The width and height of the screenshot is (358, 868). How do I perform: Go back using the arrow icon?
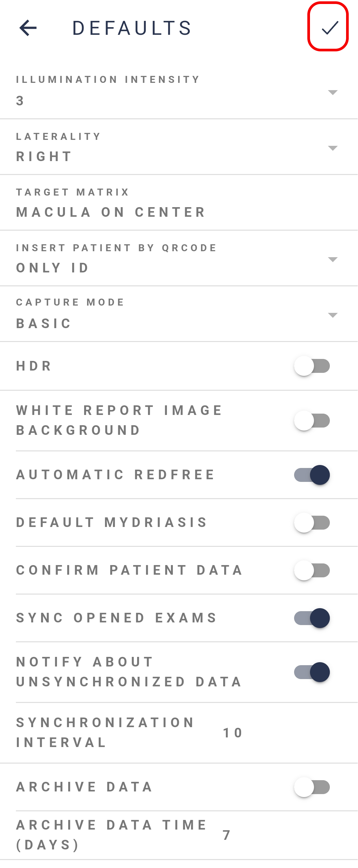[x=28, y=28]
